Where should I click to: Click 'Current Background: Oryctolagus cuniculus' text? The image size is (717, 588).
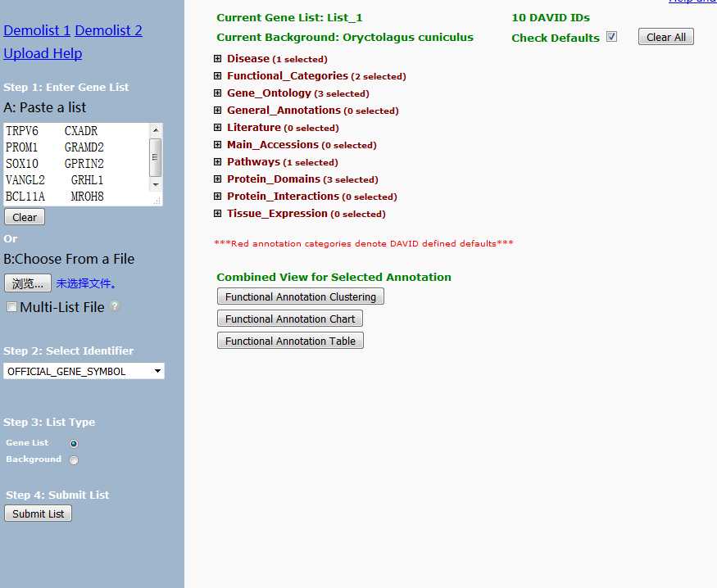345,38
